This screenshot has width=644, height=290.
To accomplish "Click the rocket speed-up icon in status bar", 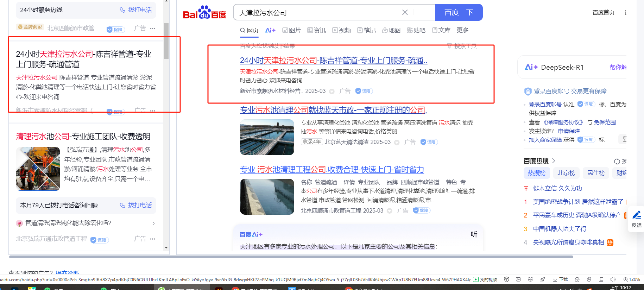I will [x=543, y=279].
